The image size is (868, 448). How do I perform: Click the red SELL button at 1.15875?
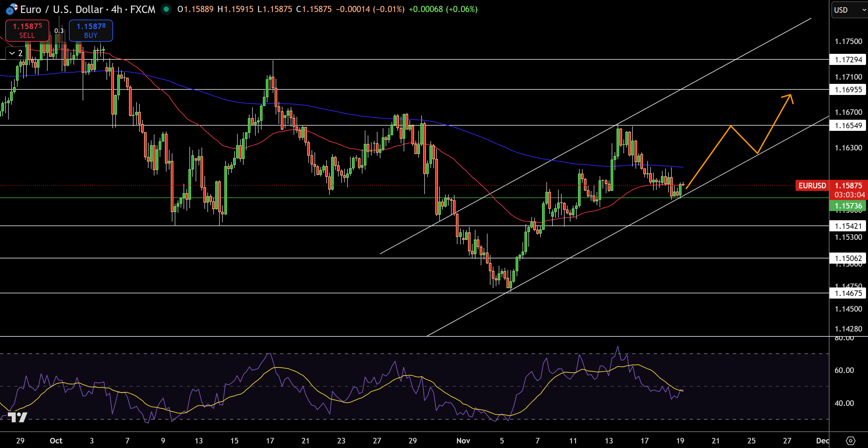(27, 30)
